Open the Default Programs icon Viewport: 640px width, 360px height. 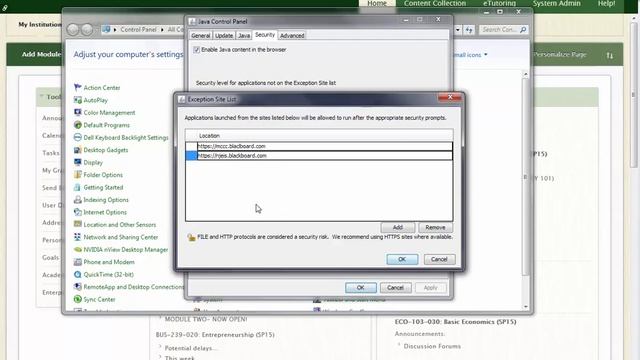(x=78, y=125)
